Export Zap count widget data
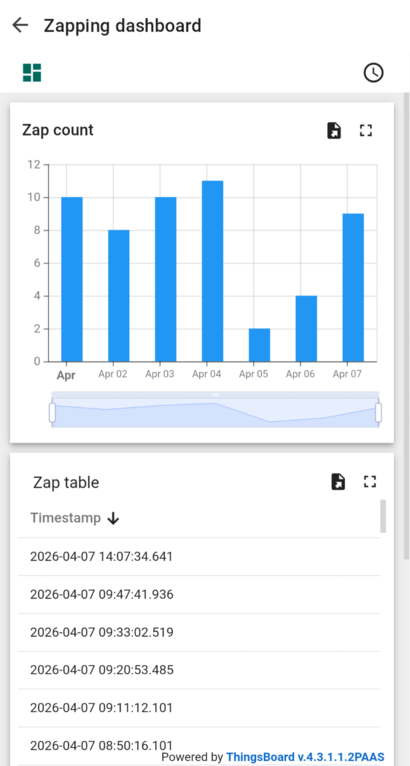This screenshot has height=766, width=410. 334,130
